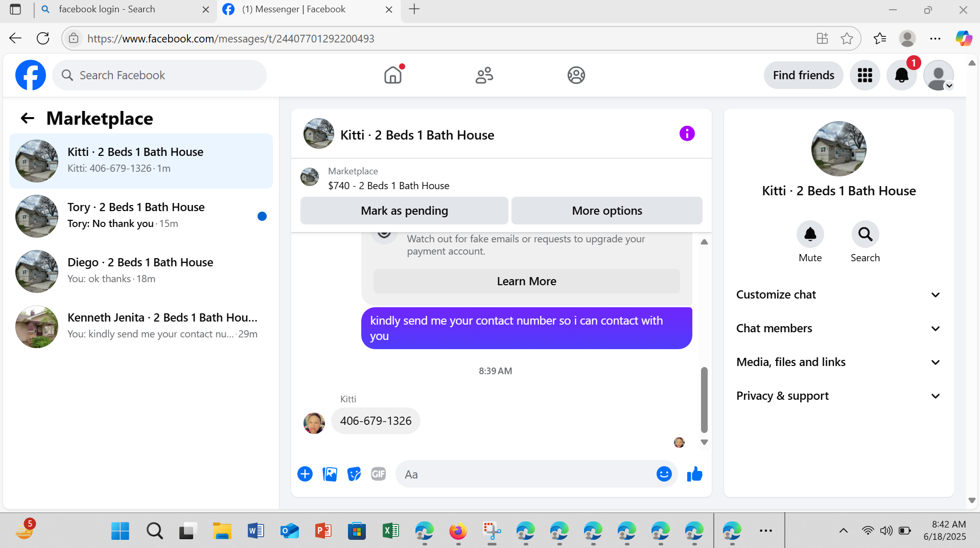The width and height of the screenshot is (980, 548).
Task: Open the emoji picker in message box
Action: 664,474
